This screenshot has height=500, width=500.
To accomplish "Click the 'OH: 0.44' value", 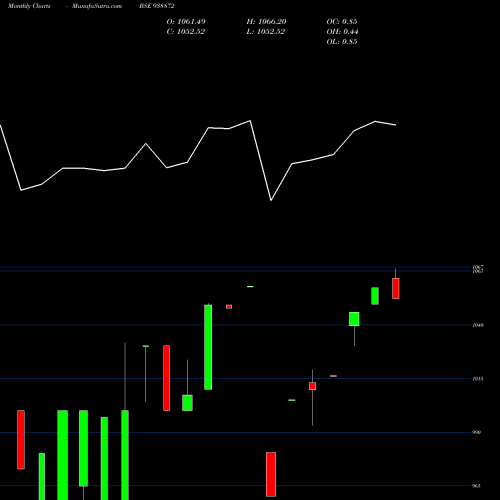I will click(342, 32).
